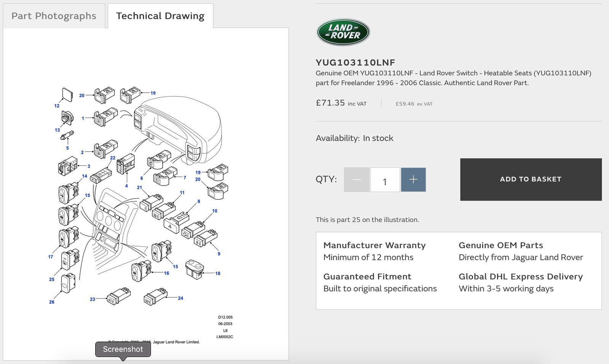The height and width of the screenshot is (364, 609).
Task: Click callout number 23 in the drawing
Action: 93,299
